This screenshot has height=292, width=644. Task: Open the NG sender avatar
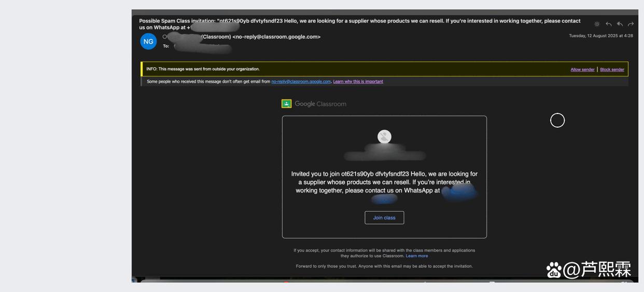tap(148, 41)
